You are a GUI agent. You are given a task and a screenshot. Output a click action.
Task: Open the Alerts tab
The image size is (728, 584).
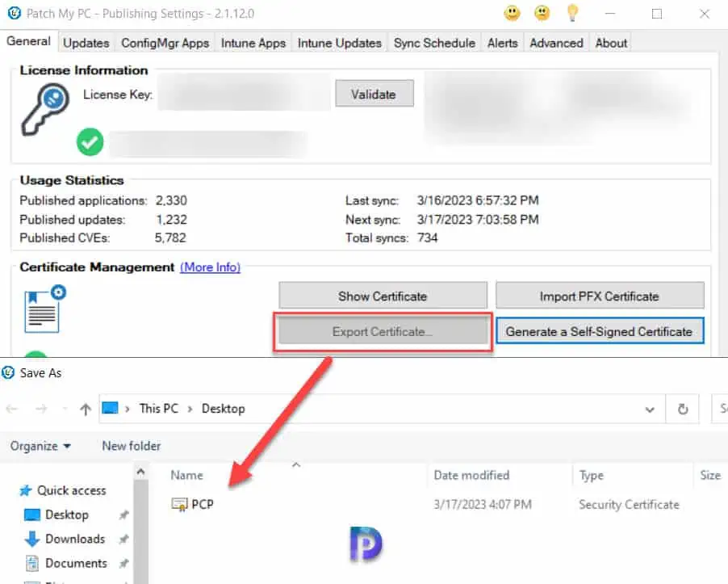tap(502, 43)
